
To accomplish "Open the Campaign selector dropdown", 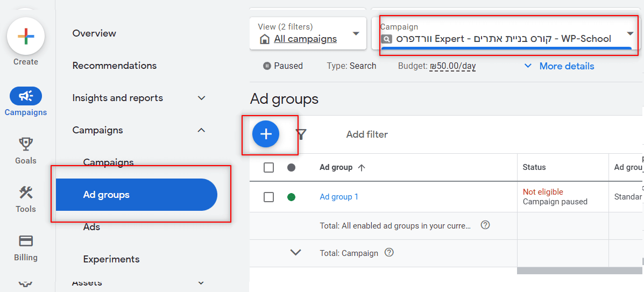I will 506,34.
